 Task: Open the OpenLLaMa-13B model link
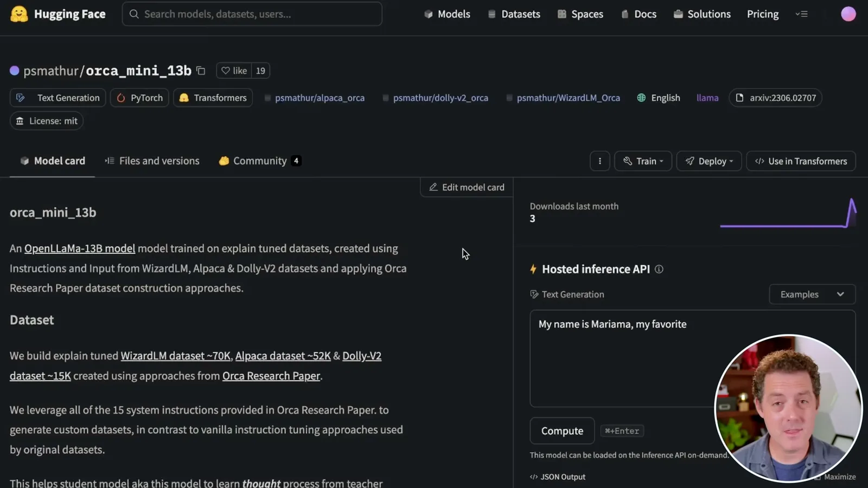[x=80, y=248]
